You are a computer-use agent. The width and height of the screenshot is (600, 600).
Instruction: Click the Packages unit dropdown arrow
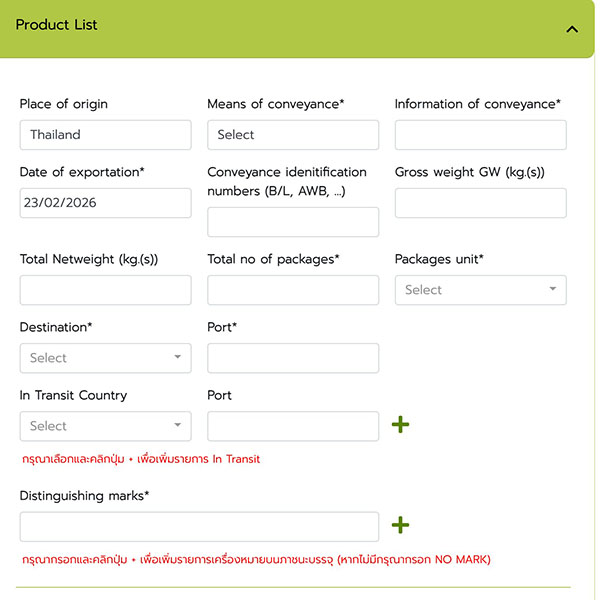coord(553,290)
